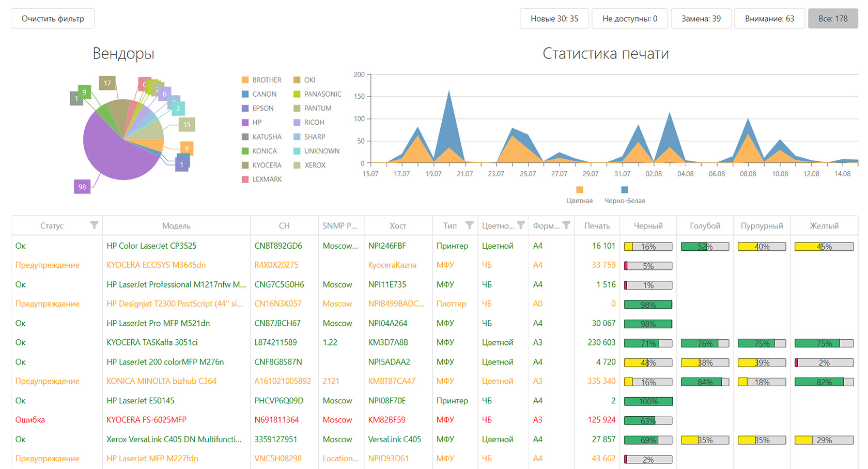The height and width of the screenshot is (469, 868).
Task: Toggle KONICA legend entry
Action: click(259, 151)
